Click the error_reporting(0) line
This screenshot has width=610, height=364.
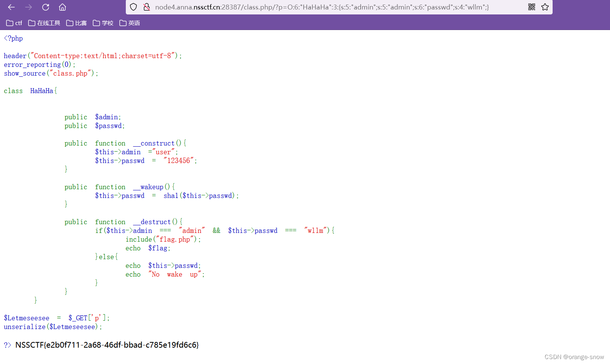[x=40, y=65]
